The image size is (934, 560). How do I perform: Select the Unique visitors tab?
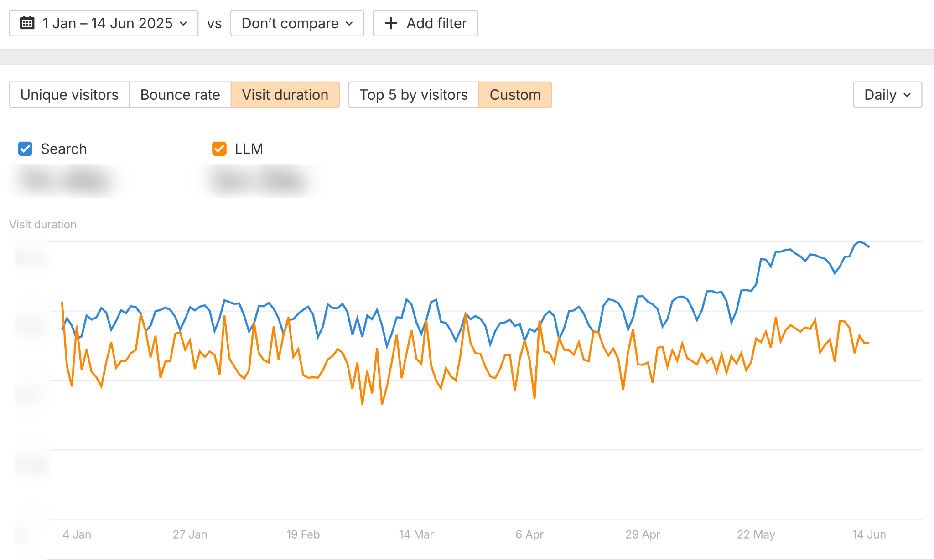coord(69,95)
